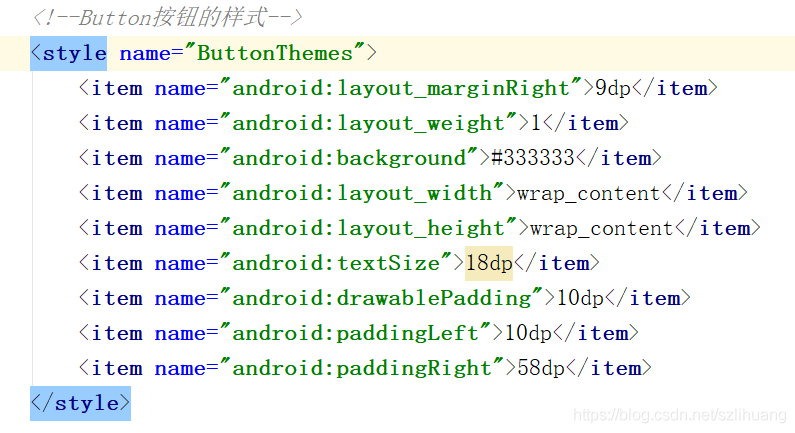Place cursor on highlighted opening style tag
The width and height of the screenshot is (795, 433).
pos(68,53)
